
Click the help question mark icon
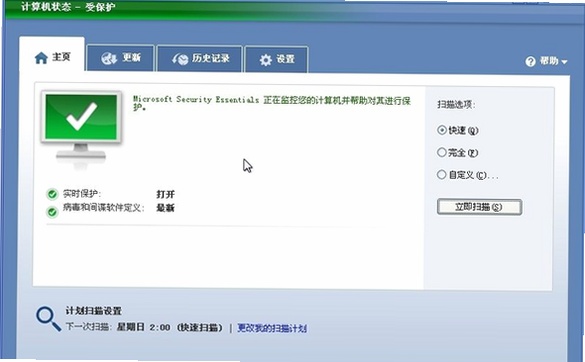pyautogui.click(x=530, y=62)
